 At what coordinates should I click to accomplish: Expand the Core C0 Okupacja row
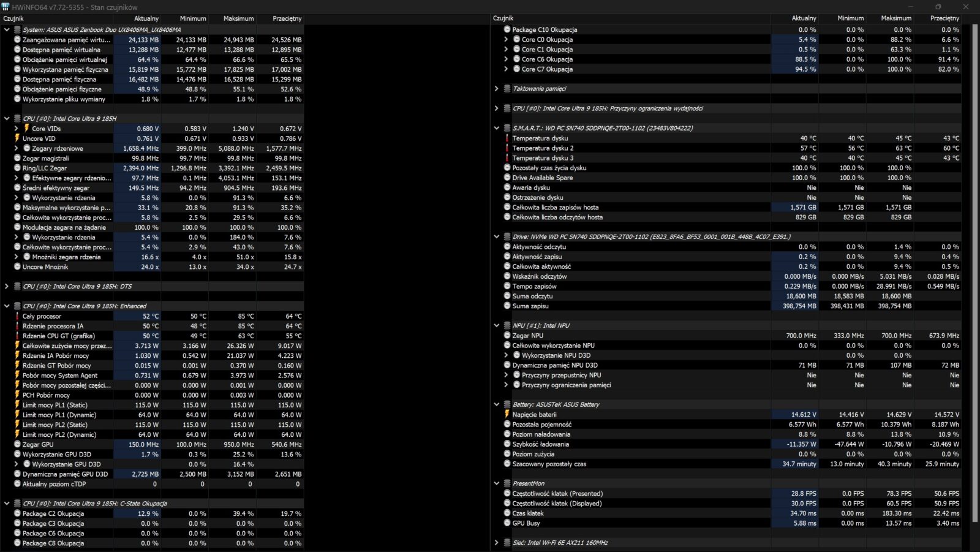pyautogui.click(x=506, y=40)
